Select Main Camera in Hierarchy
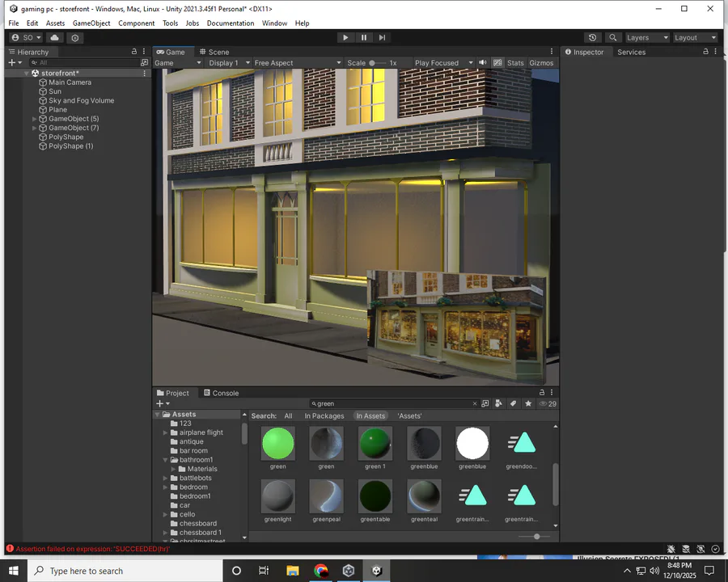Viewport: 728px width, 582px height. click(x=70, y=82)
